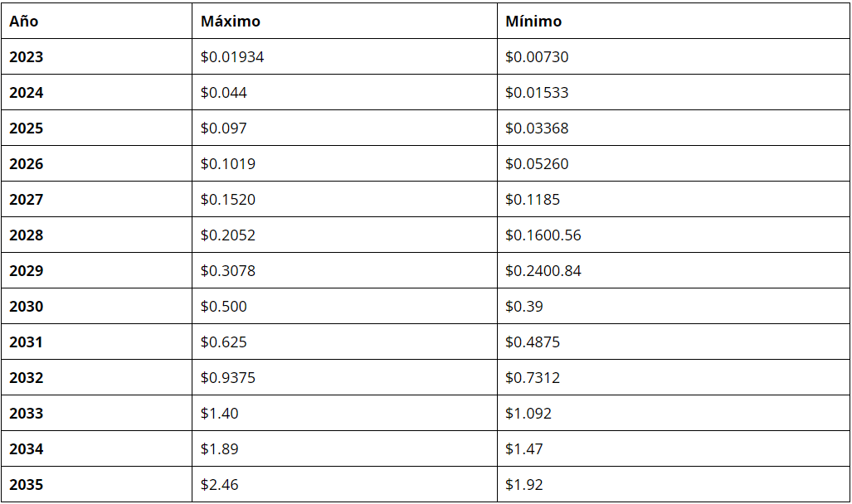Click the Mínimo column header

(x=533, y=22)
